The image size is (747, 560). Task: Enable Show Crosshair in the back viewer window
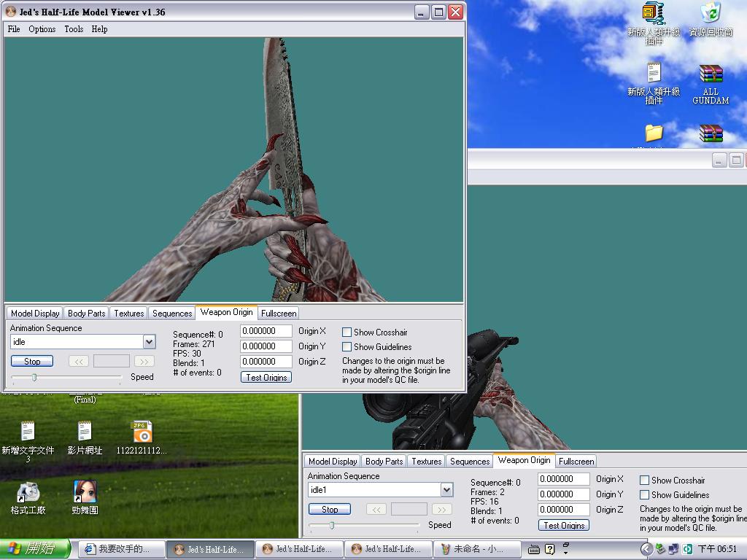[x=645, y=481]
